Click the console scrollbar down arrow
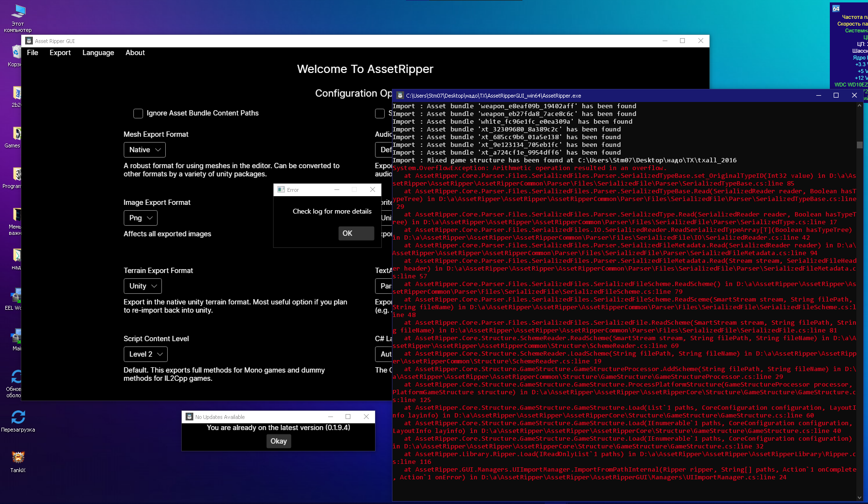The width and height of the screenshot is (868, 504). 859,497
